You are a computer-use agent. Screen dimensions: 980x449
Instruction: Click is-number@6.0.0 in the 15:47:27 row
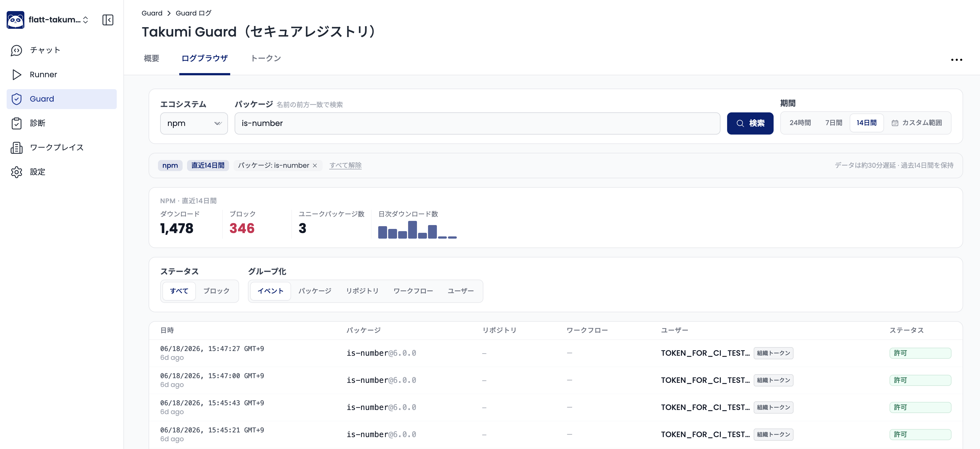[381, 353]
